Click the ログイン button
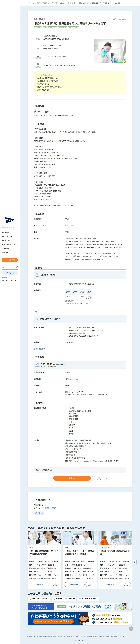 click(10, 265)
